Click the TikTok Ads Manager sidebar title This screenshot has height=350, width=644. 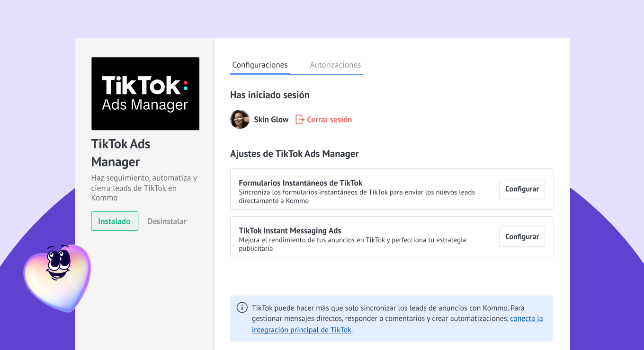click(121, 153)
